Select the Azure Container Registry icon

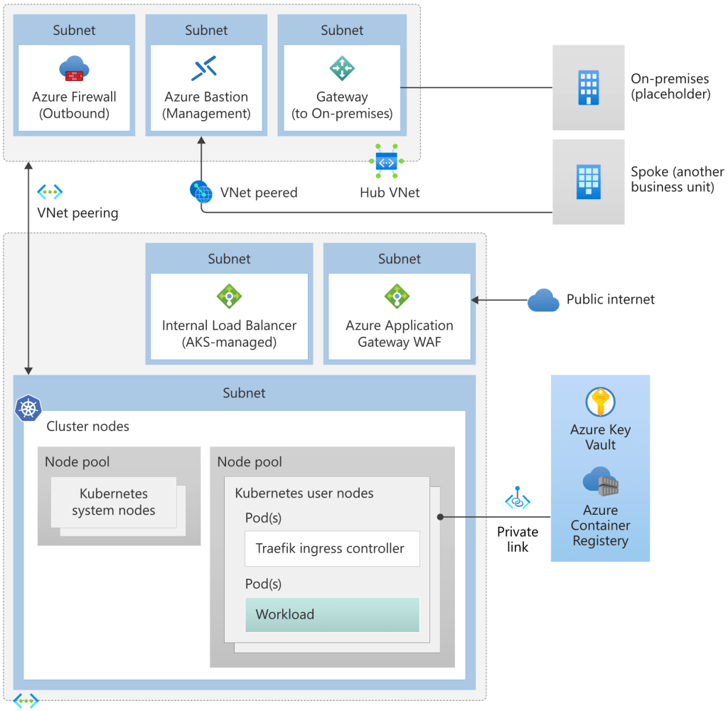600,483
